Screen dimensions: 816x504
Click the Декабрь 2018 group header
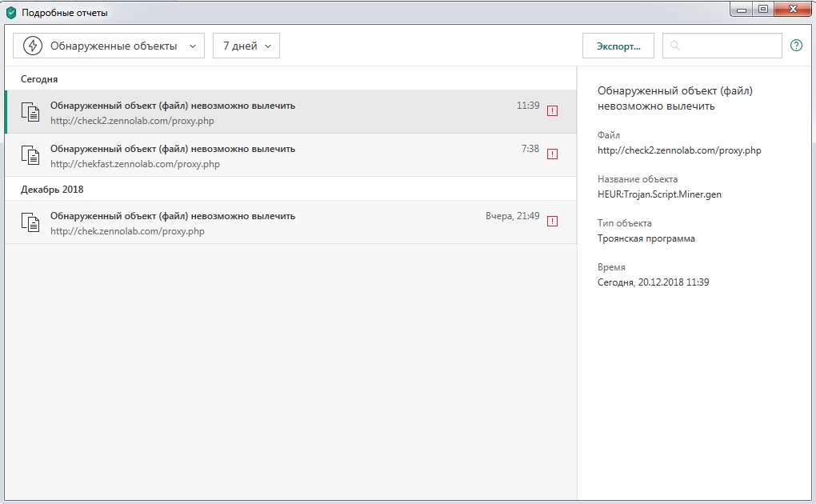coord(52,190)
